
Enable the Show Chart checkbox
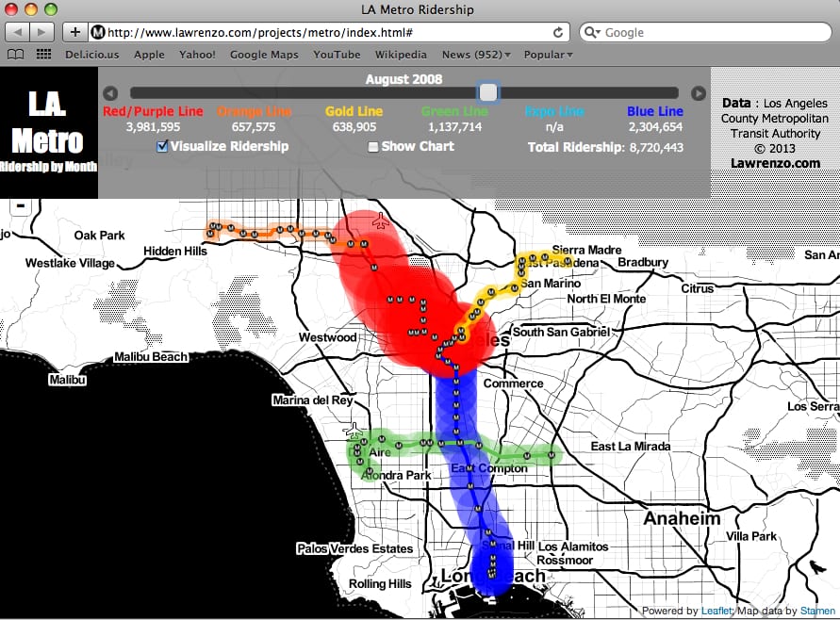pos(373,147)
